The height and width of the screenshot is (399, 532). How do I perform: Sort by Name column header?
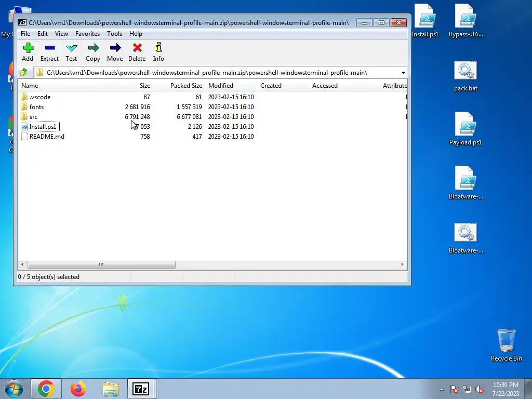click(x=59, y=86)
